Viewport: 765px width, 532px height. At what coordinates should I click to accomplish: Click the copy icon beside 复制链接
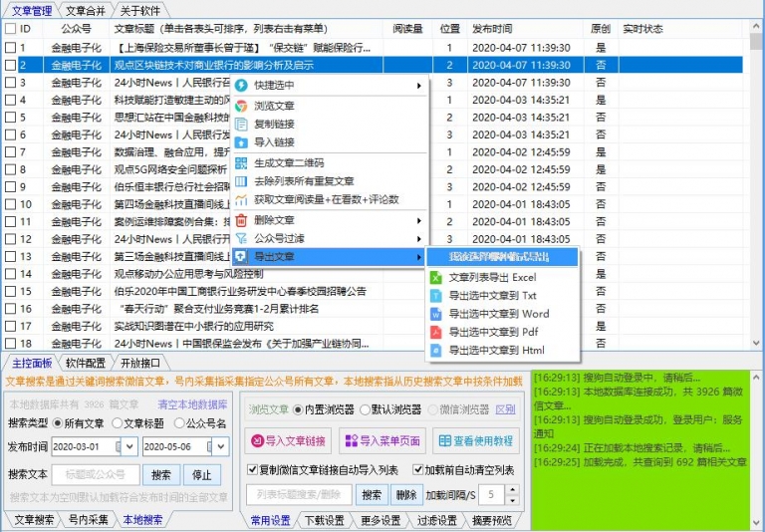pos(241,124)
